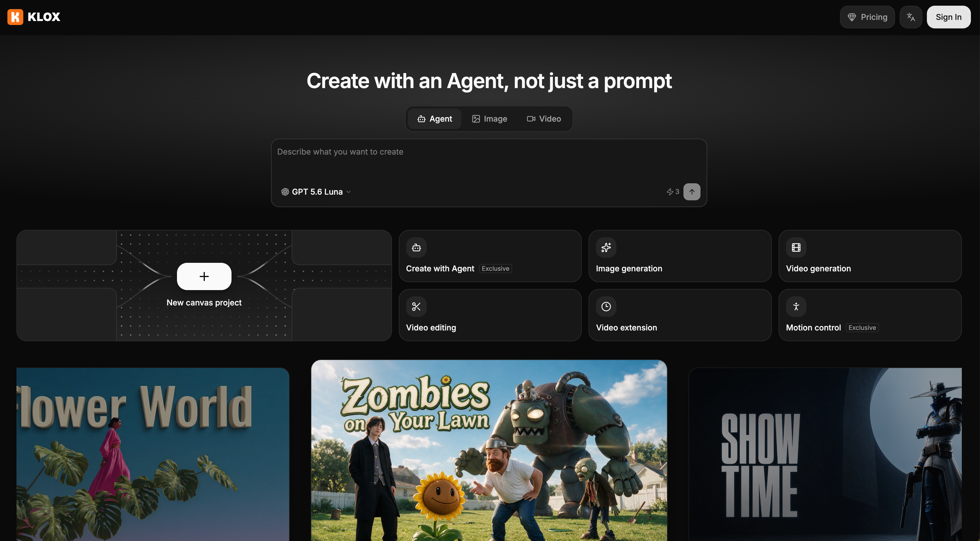
Task: Open the Pricing page
Action: click(867, 17)
